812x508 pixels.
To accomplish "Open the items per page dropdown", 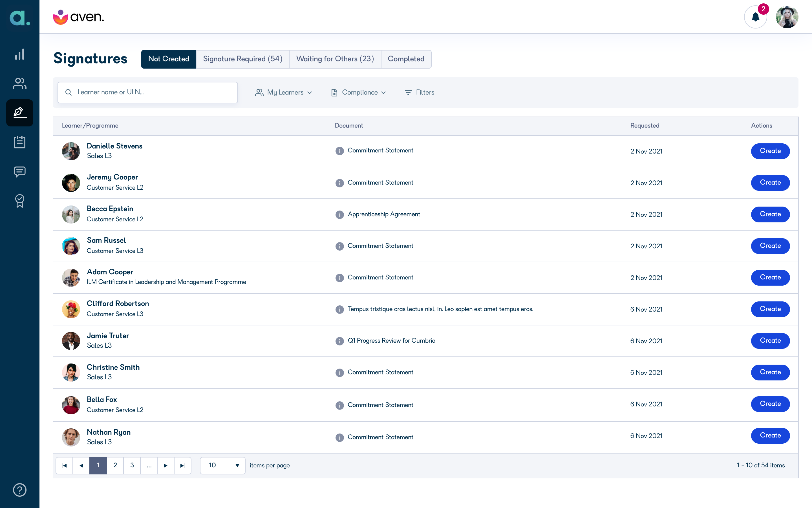I will click(x=222, y=465).
